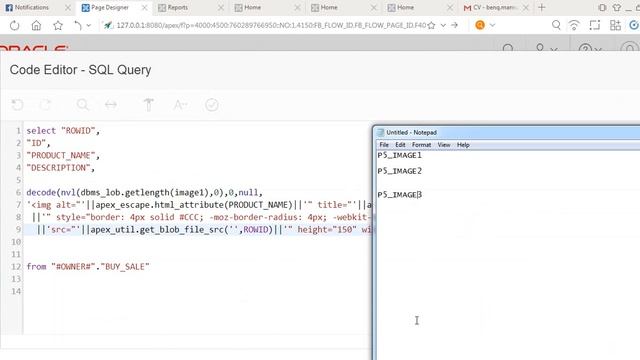Reload the page with the browser refresh icon

(x=14, y=25)
